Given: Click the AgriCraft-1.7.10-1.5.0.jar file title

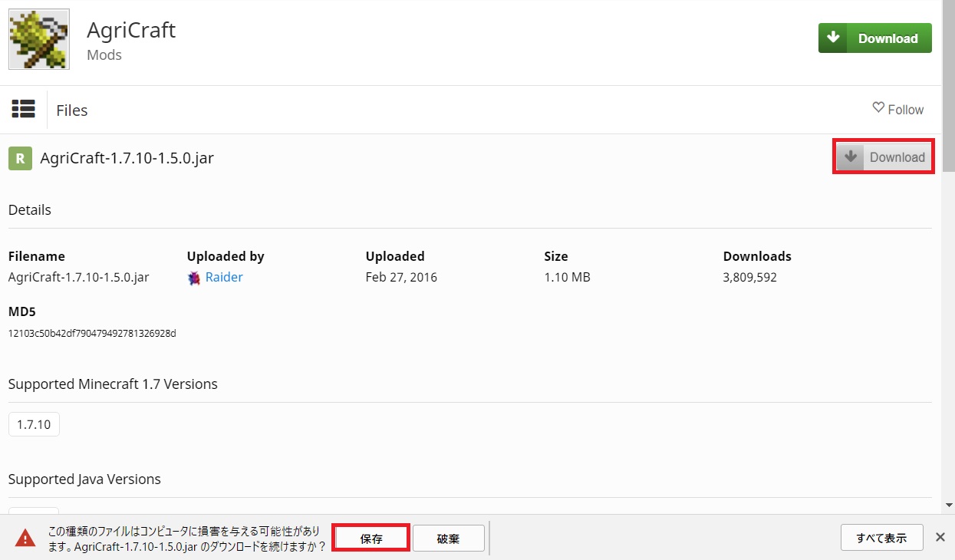Looking at the screenshot, I should pyautogui.click(x=127, y=158).
